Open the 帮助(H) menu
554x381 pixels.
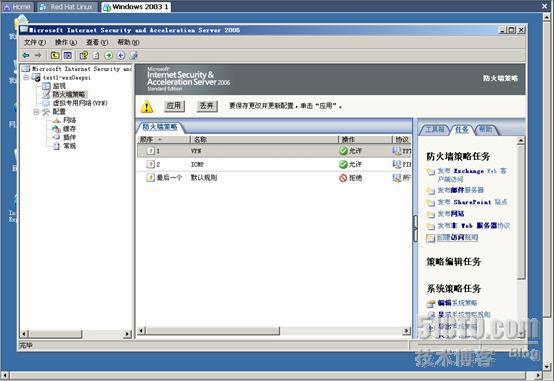pyautogui.click(x=128, y=42)
